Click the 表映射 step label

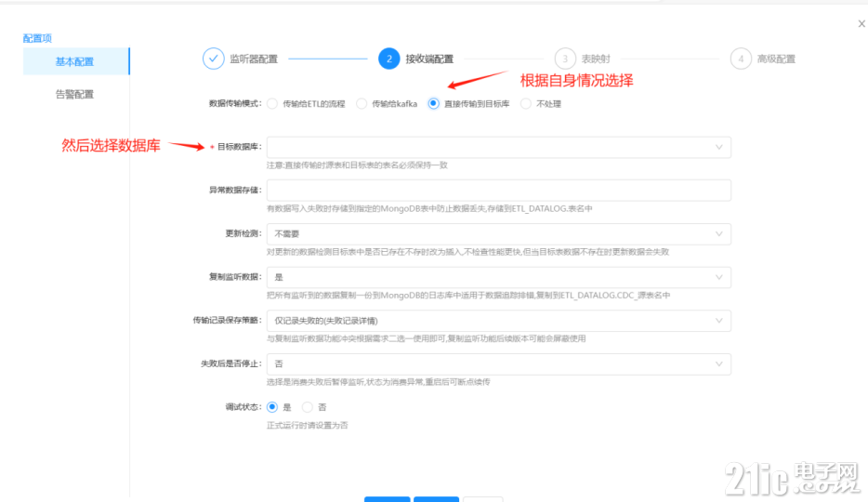click(596, 59)
